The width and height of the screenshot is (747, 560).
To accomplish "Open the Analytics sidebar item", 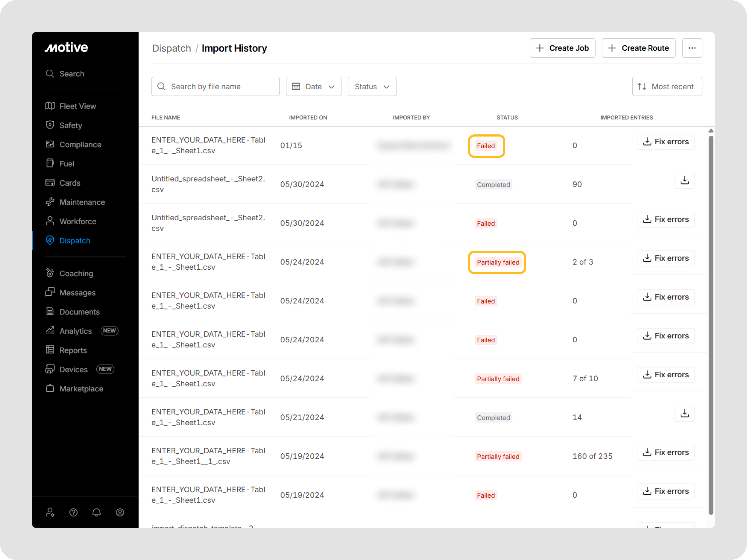I will point(75,331).
